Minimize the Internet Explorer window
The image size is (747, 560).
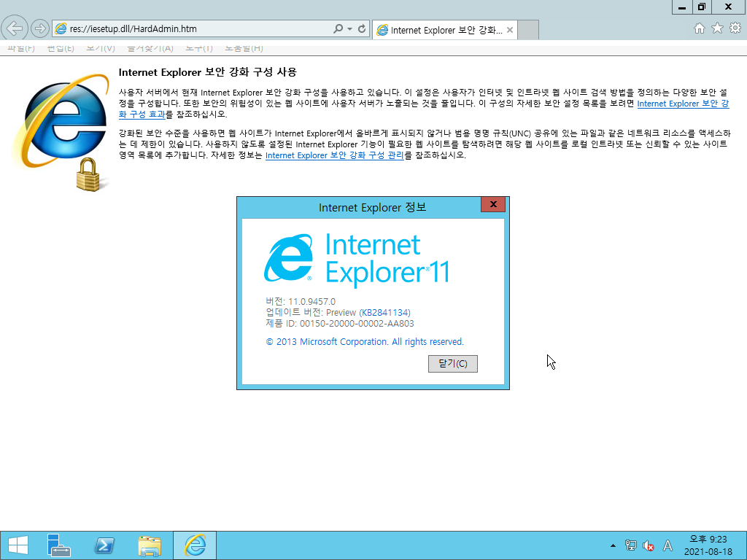[x=682, y=7]
